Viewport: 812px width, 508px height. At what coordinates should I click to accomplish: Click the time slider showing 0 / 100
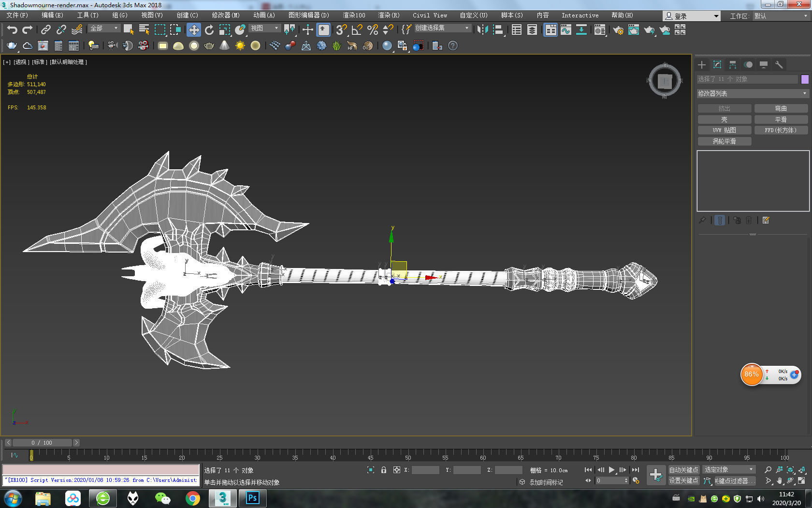coord(42,443)
